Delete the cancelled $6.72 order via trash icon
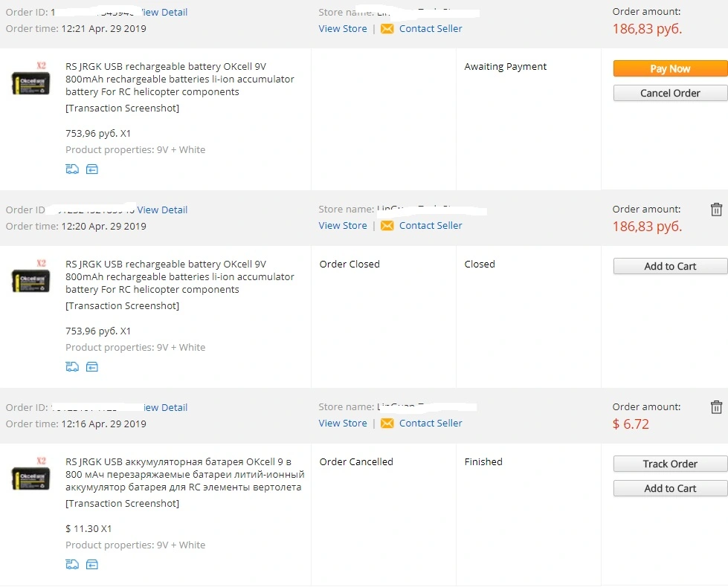This screenshot has width=728, height=587. (716, 407)
